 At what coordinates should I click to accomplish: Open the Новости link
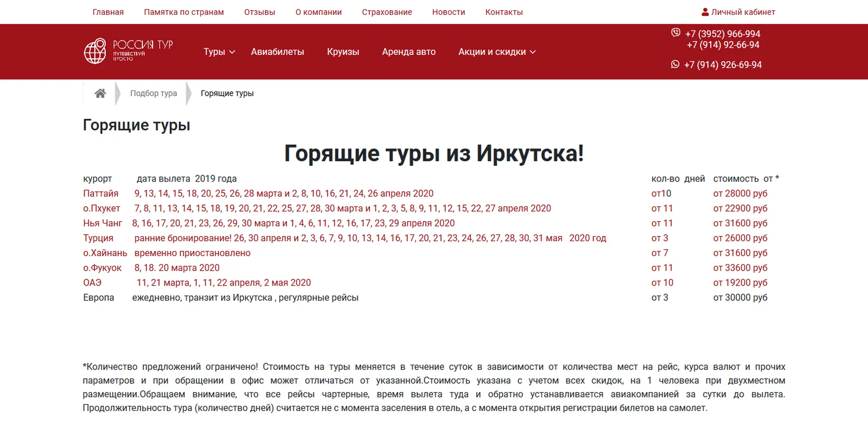click(x=448, y=12)
